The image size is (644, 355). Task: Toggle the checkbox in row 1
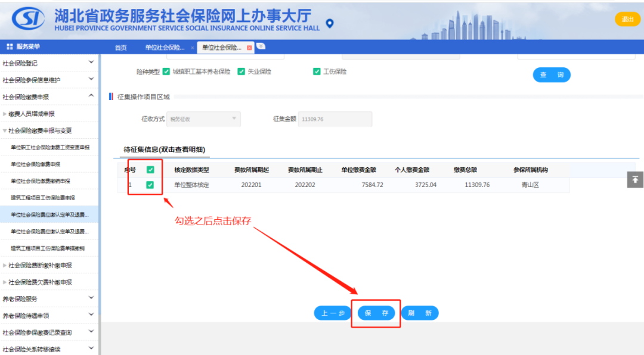tap(150, 185)
